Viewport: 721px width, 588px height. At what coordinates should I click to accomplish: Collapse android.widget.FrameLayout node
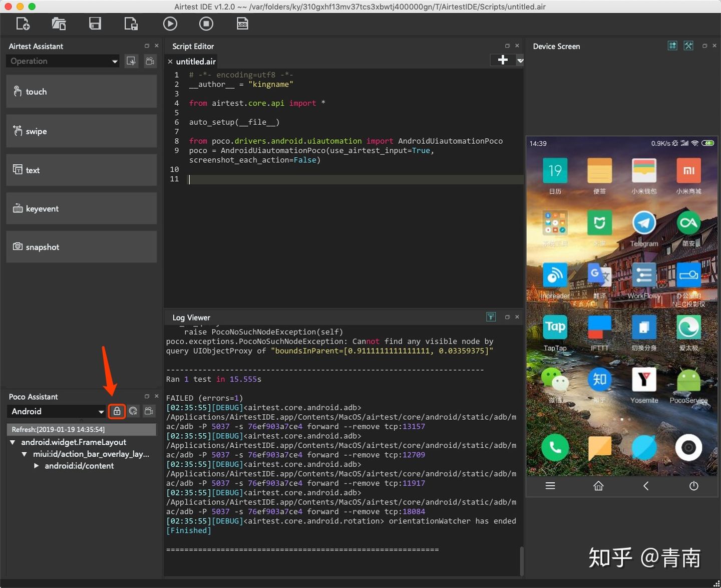[13, 442]
